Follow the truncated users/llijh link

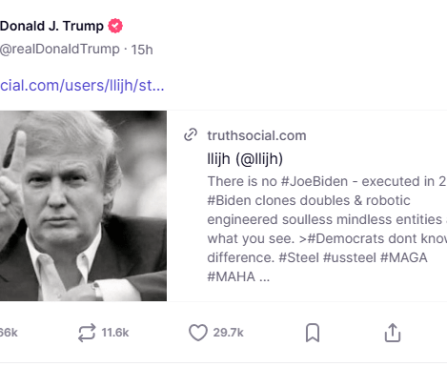pos(82,86)
